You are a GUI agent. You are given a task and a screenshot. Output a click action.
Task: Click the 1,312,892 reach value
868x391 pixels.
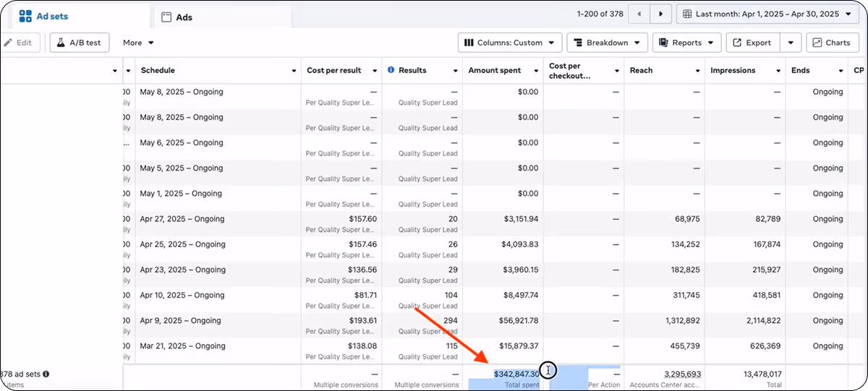[681, 321]
